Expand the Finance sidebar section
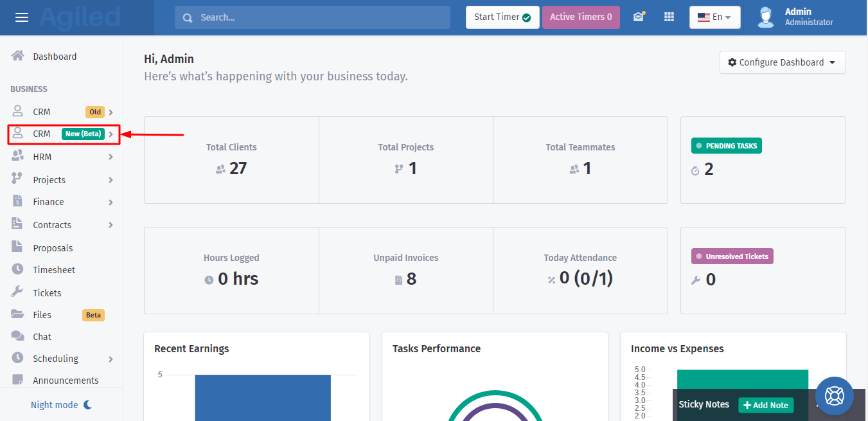 coord(63,202)
